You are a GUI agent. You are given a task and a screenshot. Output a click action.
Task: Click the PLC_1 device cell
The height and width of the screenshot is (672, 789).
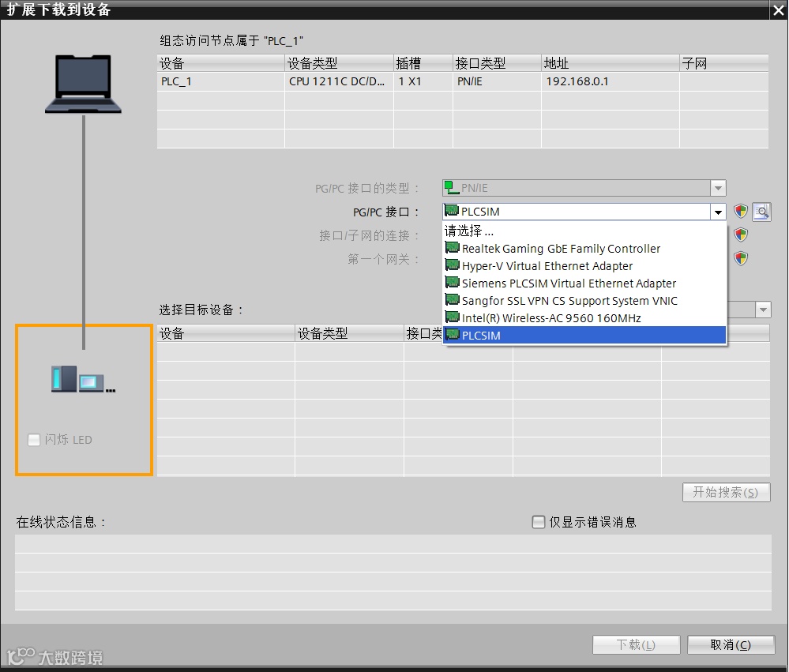point(221,81)
